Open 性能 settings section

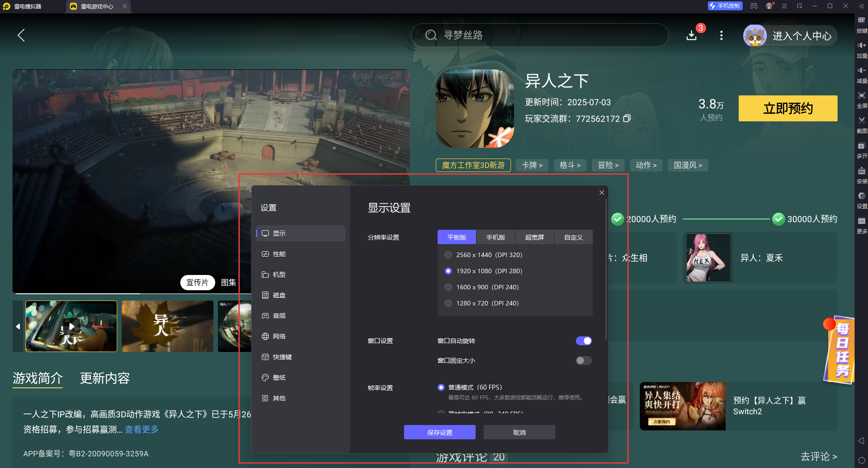click(301, 254)
